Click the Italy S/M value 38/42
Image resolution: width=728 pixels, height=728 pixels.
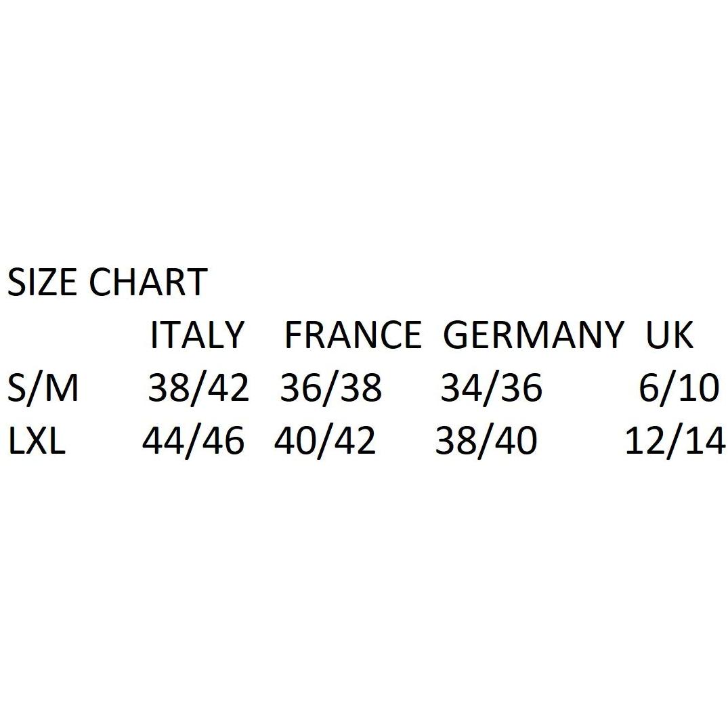[x=198, y=389]
